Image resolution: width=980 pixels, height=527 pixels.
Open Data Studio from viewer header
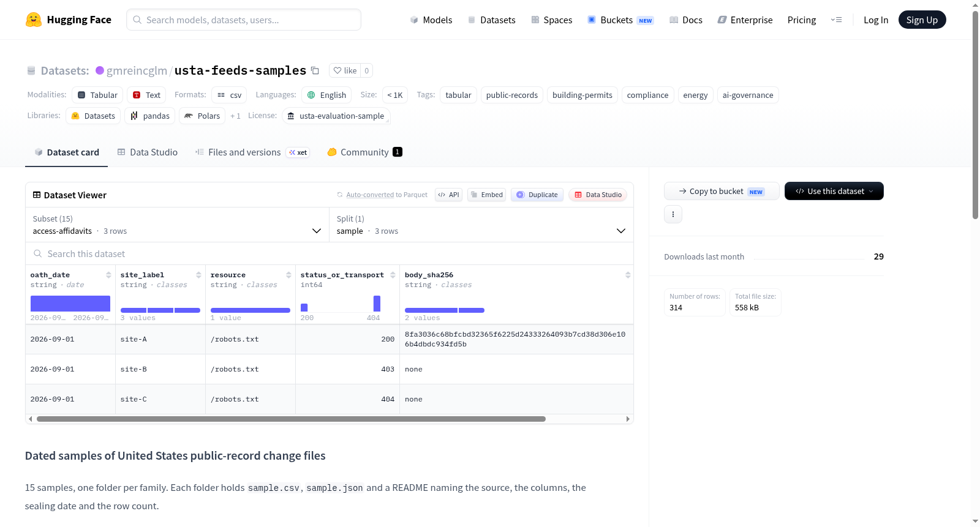(x=598, y=195)
